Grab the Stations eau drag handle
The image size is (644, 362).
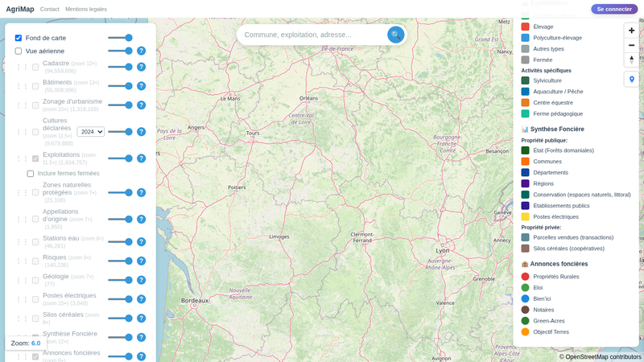22,242
